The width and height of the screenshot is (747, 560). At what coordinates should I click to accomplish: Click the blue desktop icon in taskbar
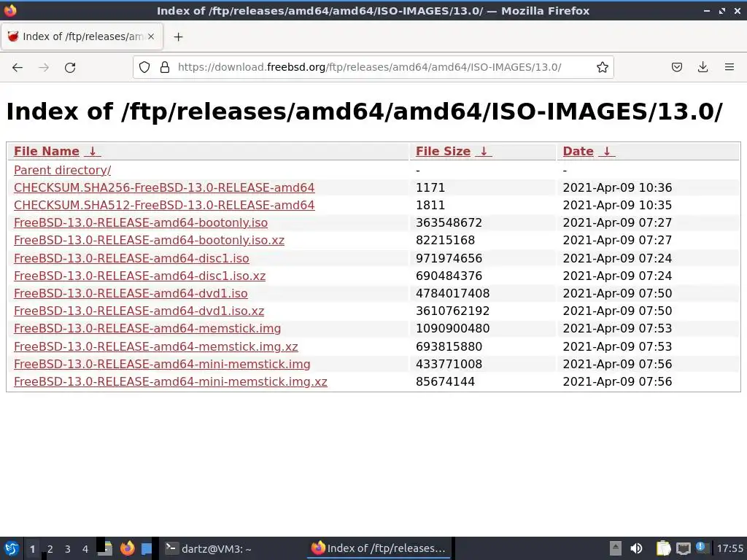pyautogui.click(x=146, y=549)
